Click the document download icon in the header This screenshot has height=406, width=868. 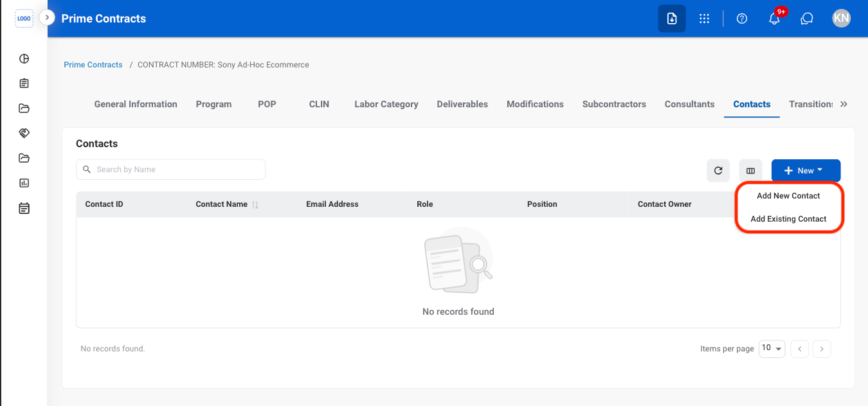(672, 19)
